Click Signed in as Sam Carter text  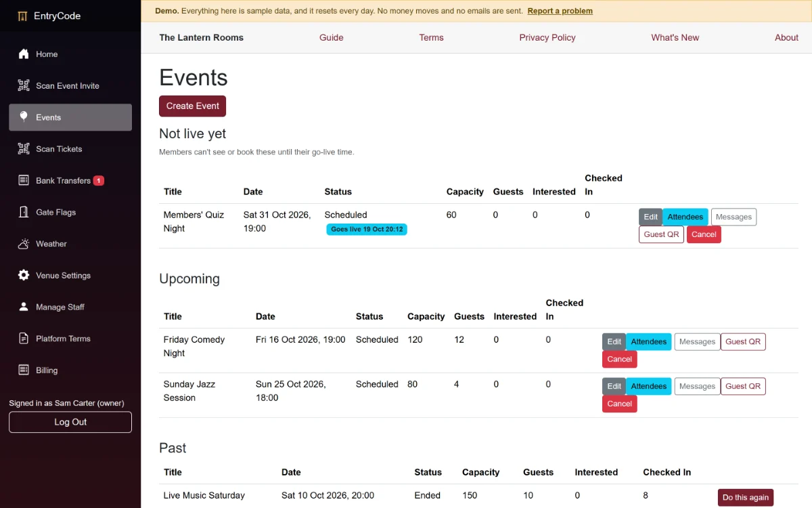pyautogui.click(x=66, y=403)
